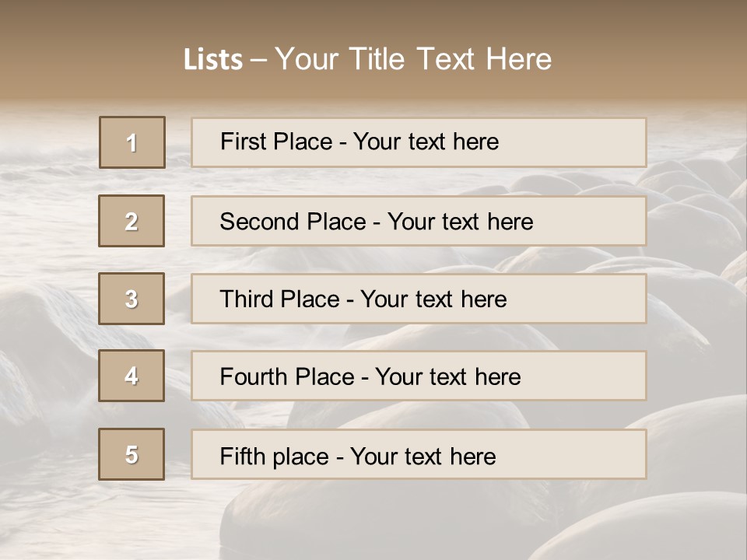Click "Your text here" in Fifth place row
Image resolution: width=747 pixels, height=560 pixels.
[423, 456]
